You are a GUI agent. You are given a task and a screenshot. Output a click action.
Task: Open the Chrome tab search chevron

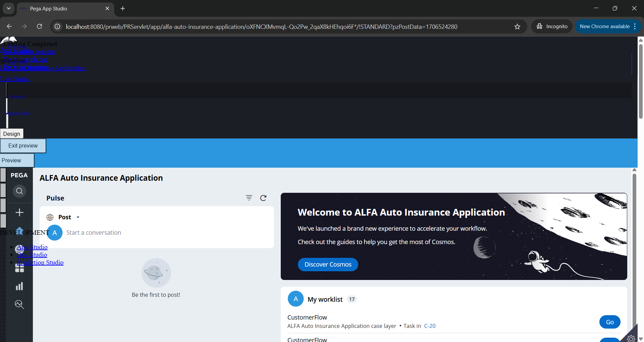pos(9,8)
